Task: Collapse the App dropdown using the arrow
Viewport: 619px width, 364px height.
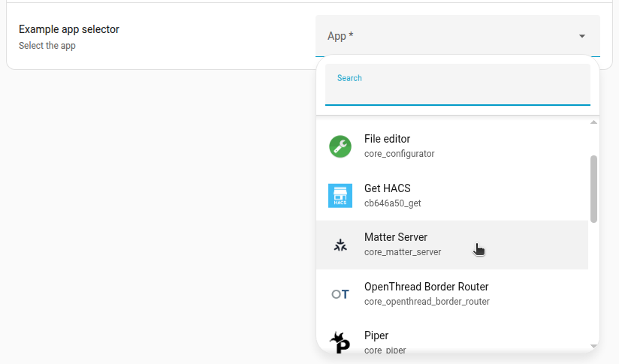Action: click(x=581, y=36)
